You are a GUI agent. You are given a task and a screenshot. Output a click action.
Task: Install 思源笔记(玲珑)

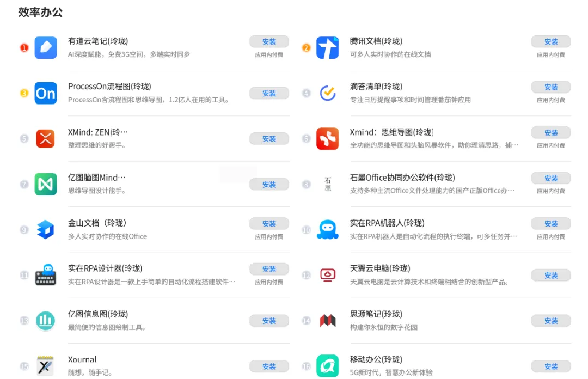[551, 321]
